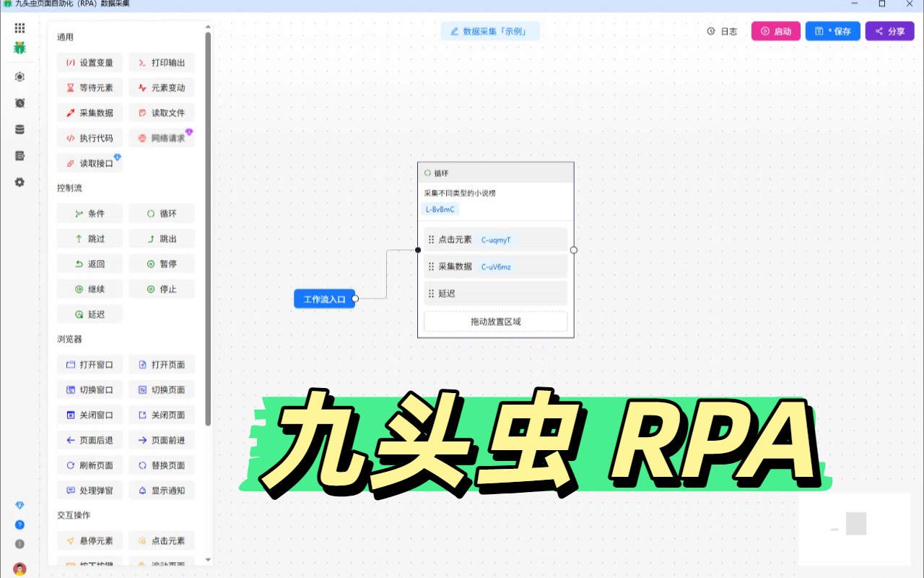Select the database icon in the sidebar
This screenshot has height=578, width=924.
point(19,129)
